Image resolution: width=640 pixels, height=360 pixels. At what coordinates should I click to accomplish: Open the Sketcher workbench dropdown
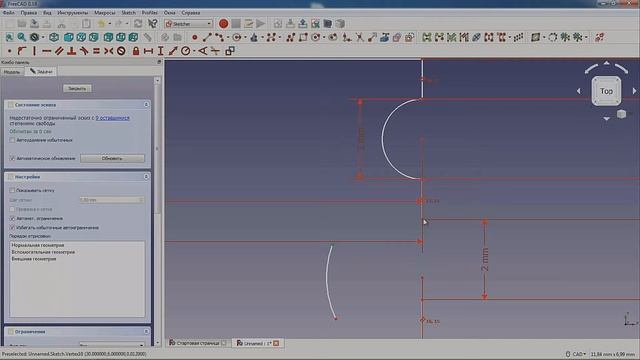tap(189, 24)
